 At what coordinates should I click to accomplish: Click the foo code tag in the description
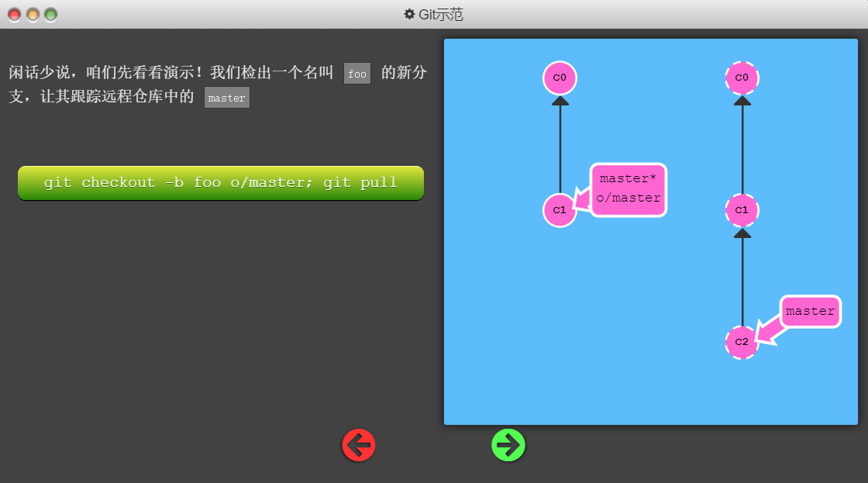(357, 74)
